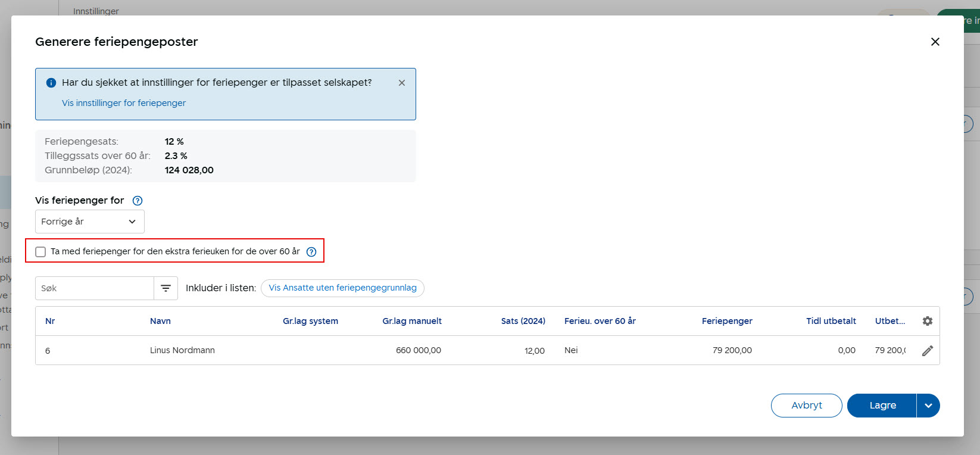The height and width of the screenshot is (455, 980).
Task: Open the Forrige år dropdown
Action: coord(89,222)
